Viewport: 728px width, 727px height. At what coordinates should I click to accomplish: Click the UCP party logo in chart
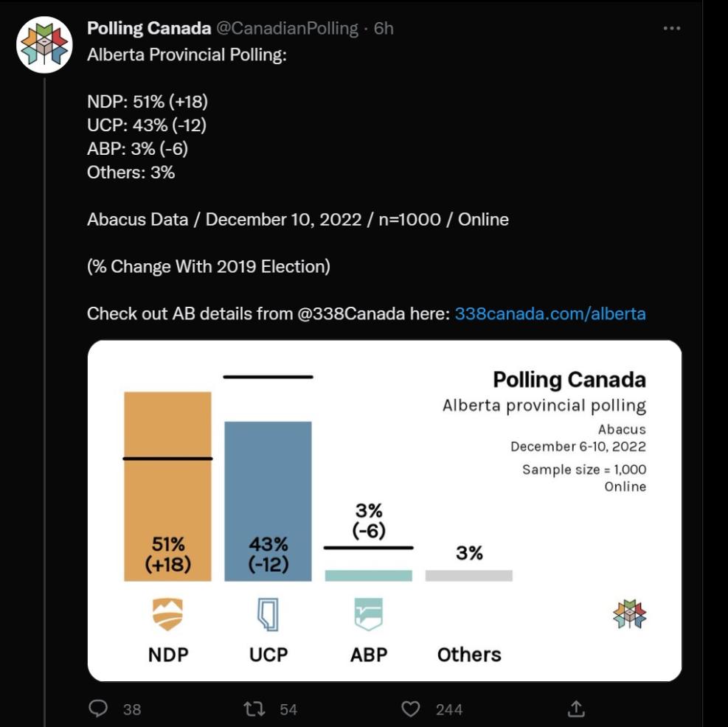pyautogui.click(x=268, y=614)
